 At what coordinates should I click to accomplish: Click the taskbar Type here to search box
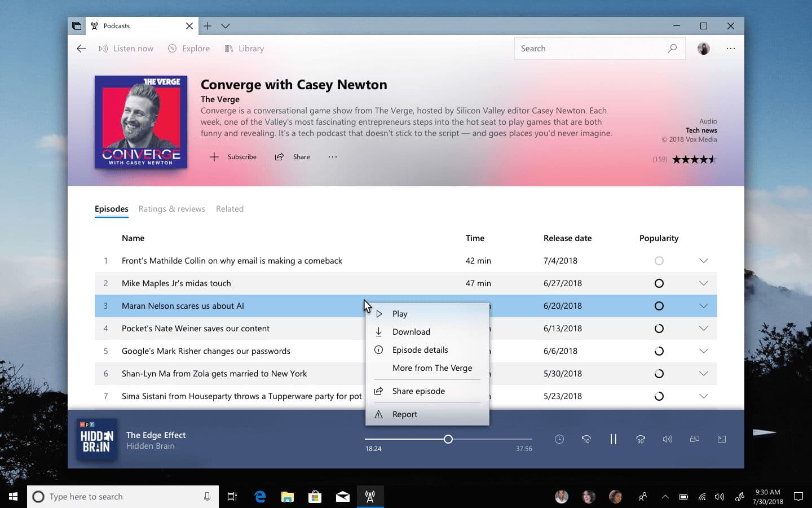pos(123,497)
